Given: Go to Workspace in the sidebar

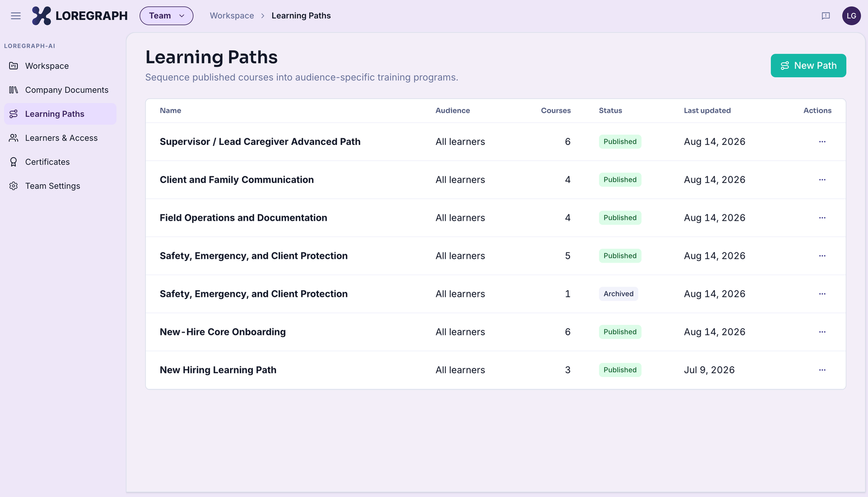Looking at the screenshot, I should (x=60, y=66).
